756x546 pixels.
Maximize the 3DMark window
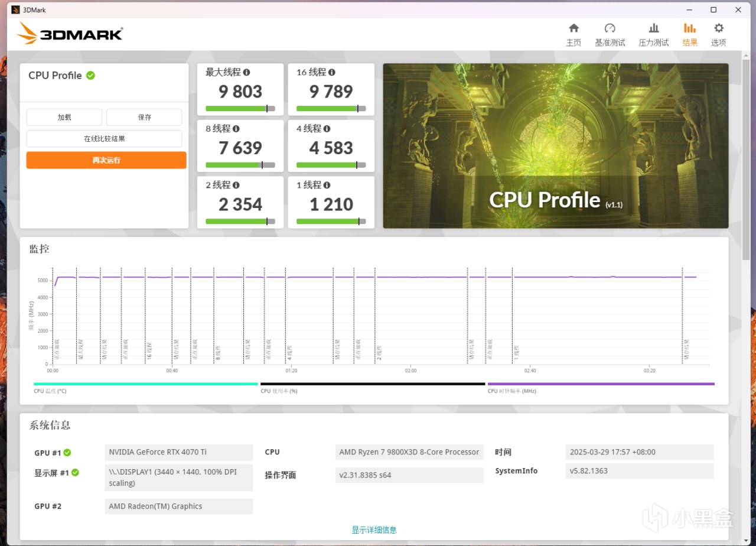pyautogui.click(x=713, y=9)
